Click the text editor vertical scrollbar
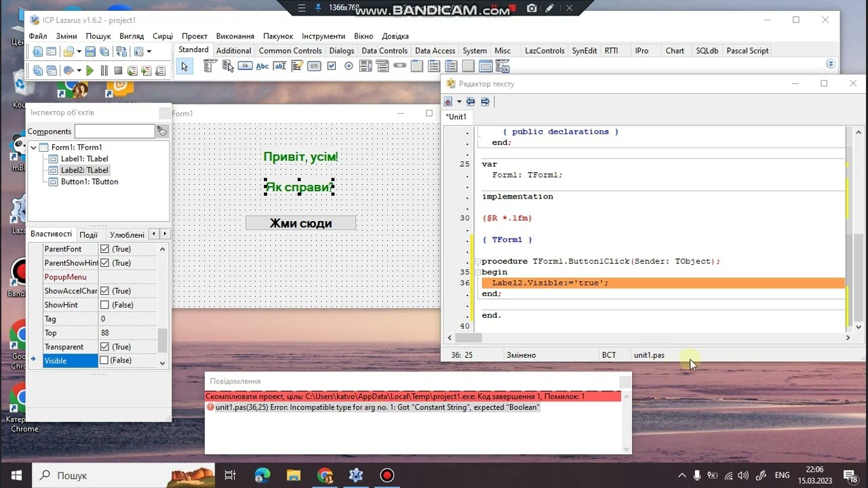Screen dimensions: 868x488 click(x=859, y=230)
